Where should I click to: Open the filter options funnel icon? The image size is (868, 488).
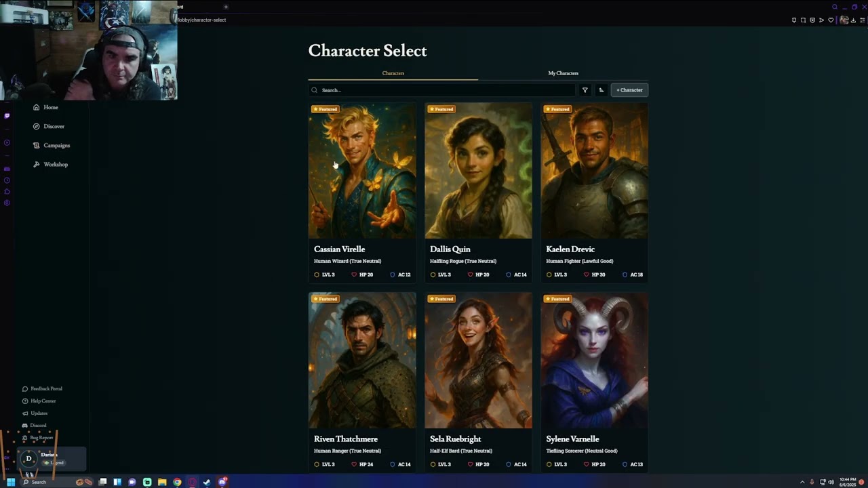click(585, 90)
